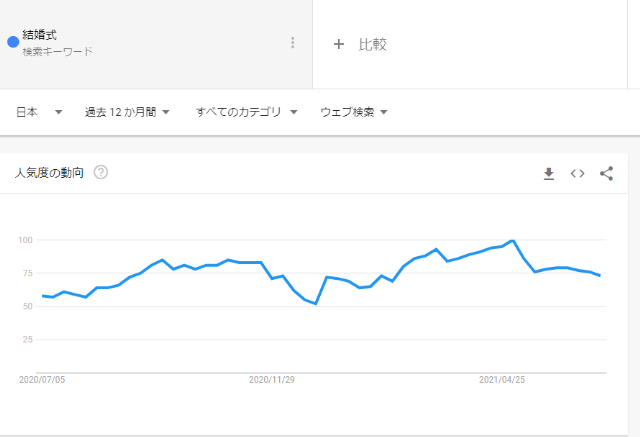Image resolution: width=640 pixels, height=437 pixels.
Task: Click the 2020/07/05 start date label
Action: pyautogui.click(x=42, y=380)
